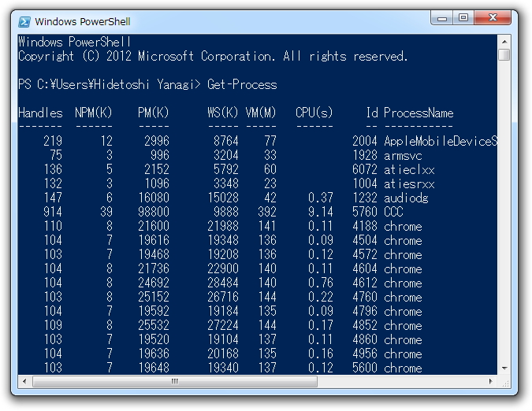Viewport: 532px width, 411px height.
Task: Click the CPU value 9.14
Action: click(x=321, y=212)
